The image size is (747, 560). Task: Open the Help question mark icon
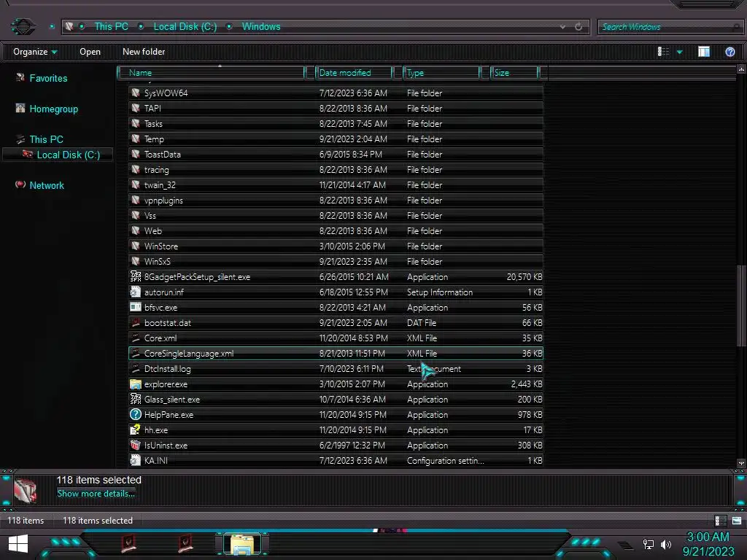[729, 52]
